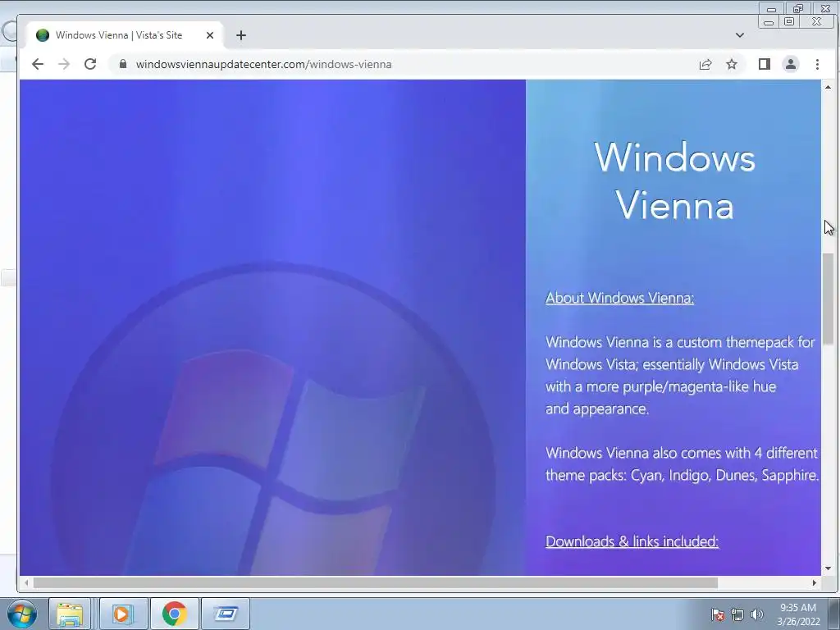The image size is (840, 630).
Task: Open a new browser tab
Action: [241, 35]
